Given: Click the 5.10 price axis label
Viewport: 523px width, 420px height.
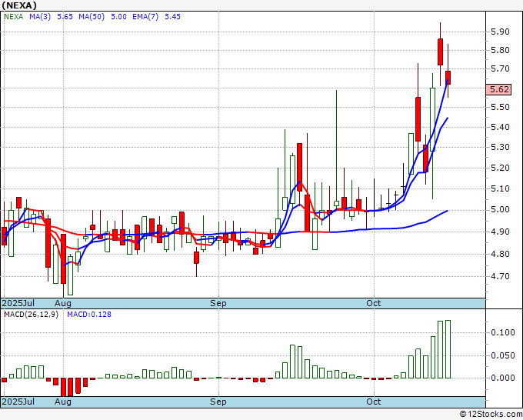Looking at the screenshot, I should point(501,188).
